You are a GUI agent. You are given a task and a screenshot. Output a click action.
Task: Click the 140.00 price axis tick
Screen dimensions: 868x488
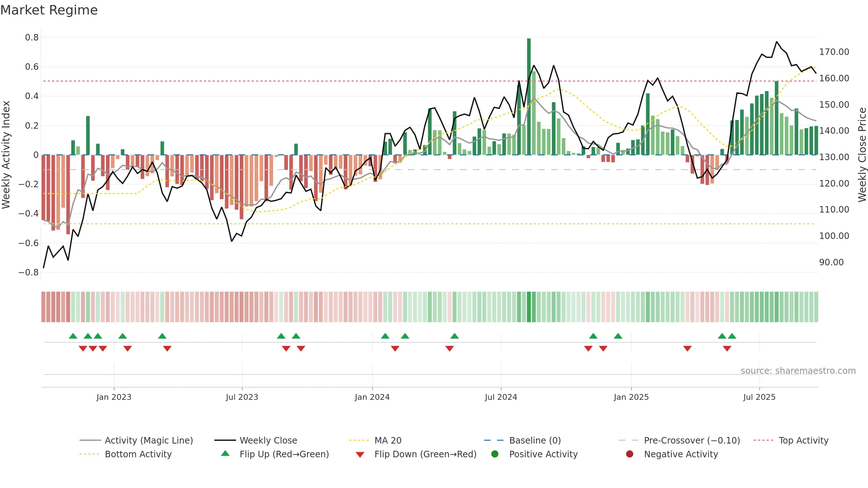834,130
